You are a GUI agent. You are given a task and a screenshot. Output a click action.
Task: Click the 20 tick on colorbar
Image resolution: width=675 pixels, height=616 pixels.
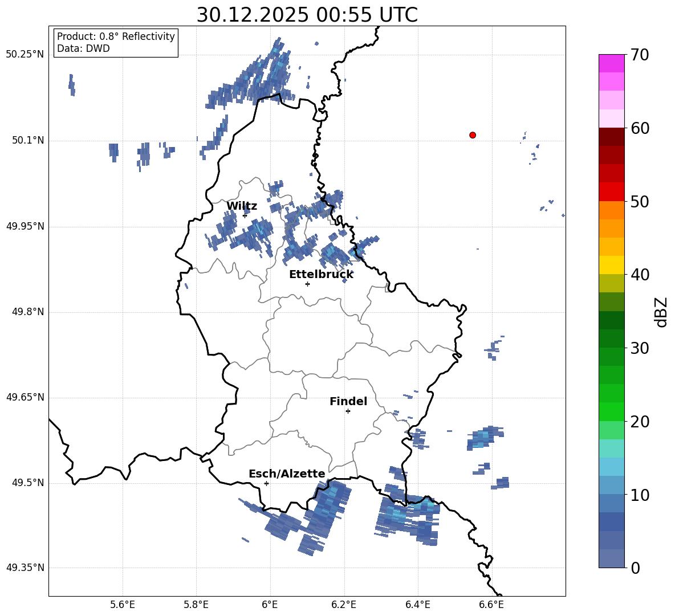click(639, 421)
